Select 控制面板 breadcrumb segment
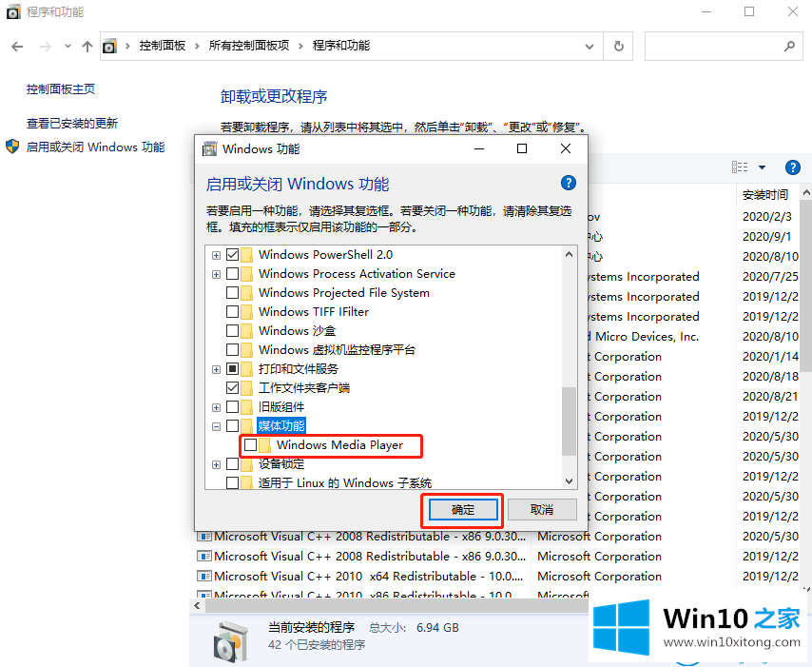 (x=162, y=46)
